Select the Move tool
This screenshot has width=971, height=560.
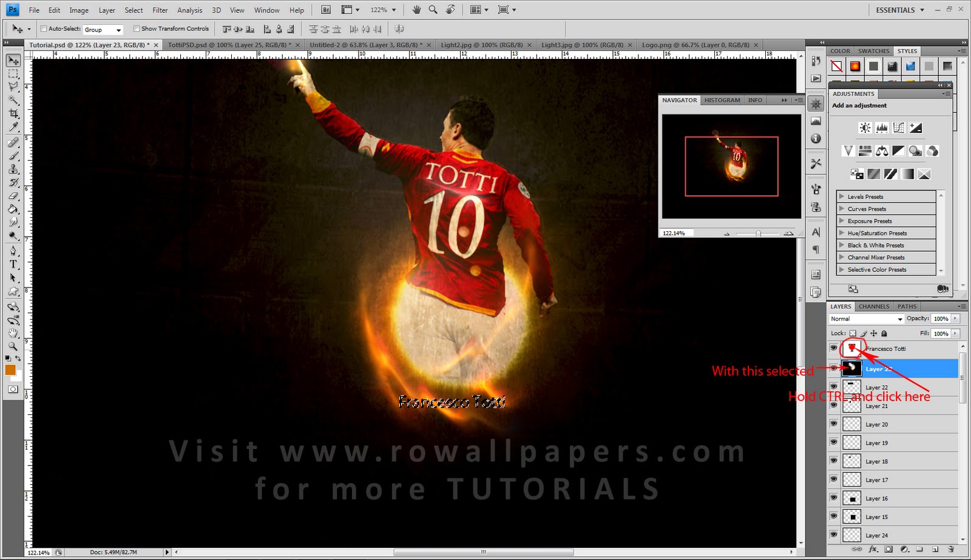13,61
